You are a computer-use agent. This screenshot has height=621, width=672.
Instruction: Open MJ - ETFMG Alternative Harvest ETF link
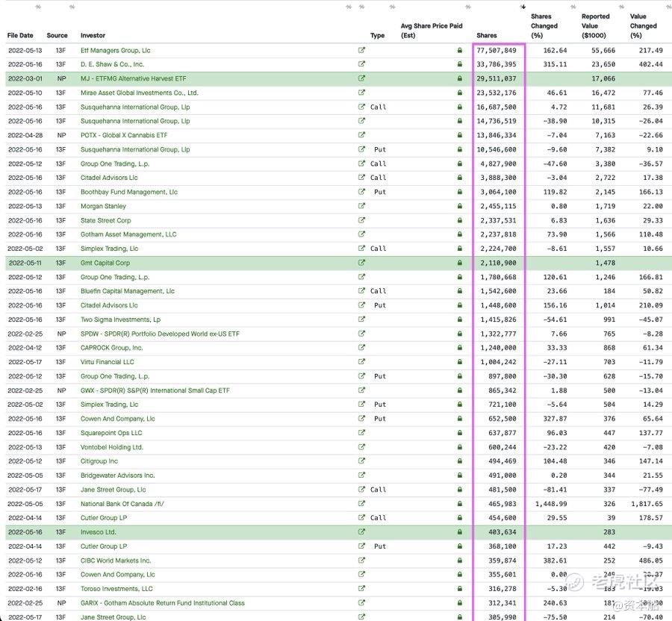pyautogui.click(x=134, y=78)
